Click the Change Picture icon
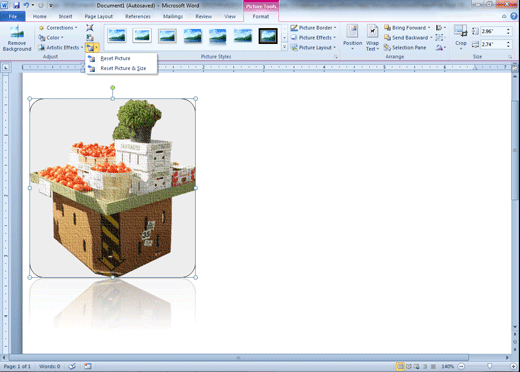The image size is (520, 372). point(90,38)
